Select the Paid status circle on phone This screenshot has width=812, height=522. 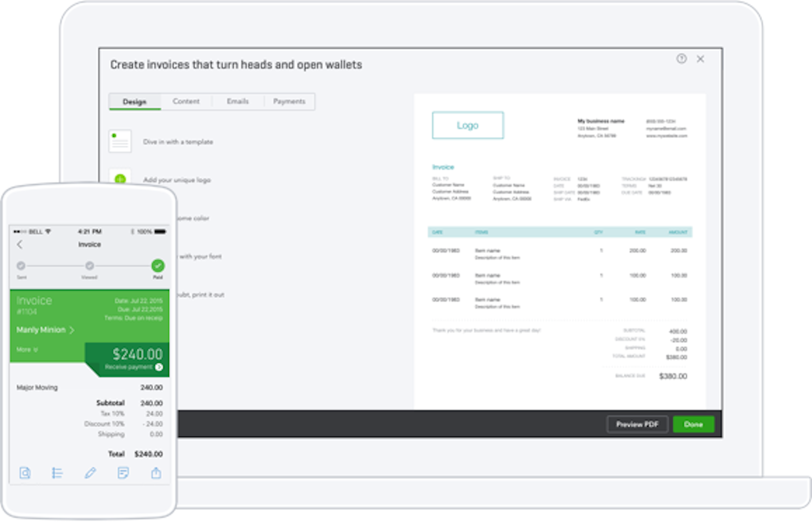click(157, 266)
